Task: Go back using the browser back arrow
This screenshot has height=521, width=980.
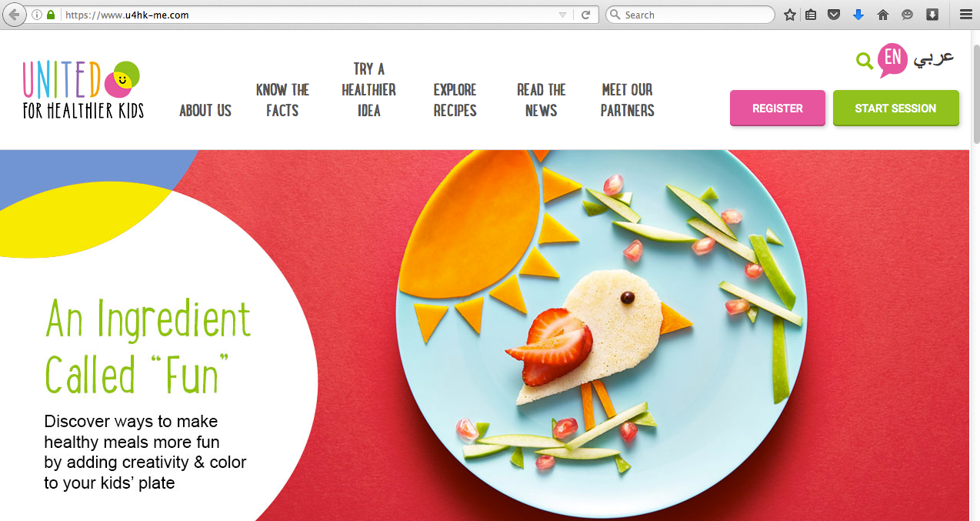Action: coord(13,15)
